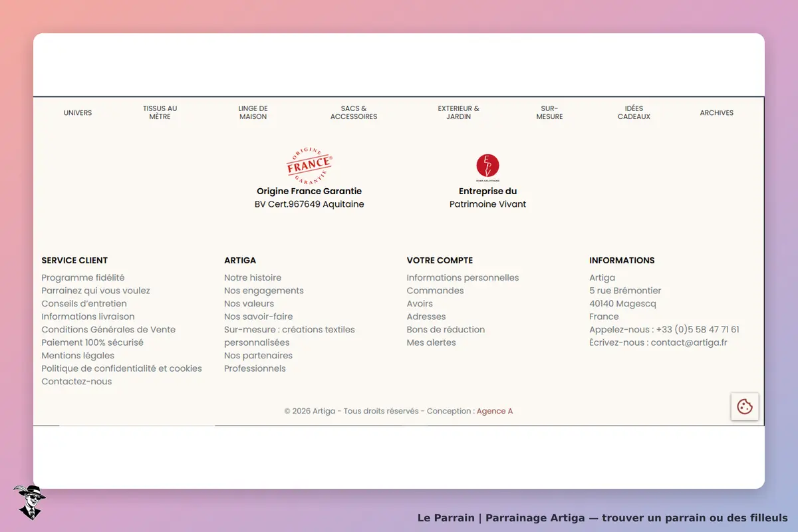Open the Professionnels link
798x532 pixels.
[255, 368]
